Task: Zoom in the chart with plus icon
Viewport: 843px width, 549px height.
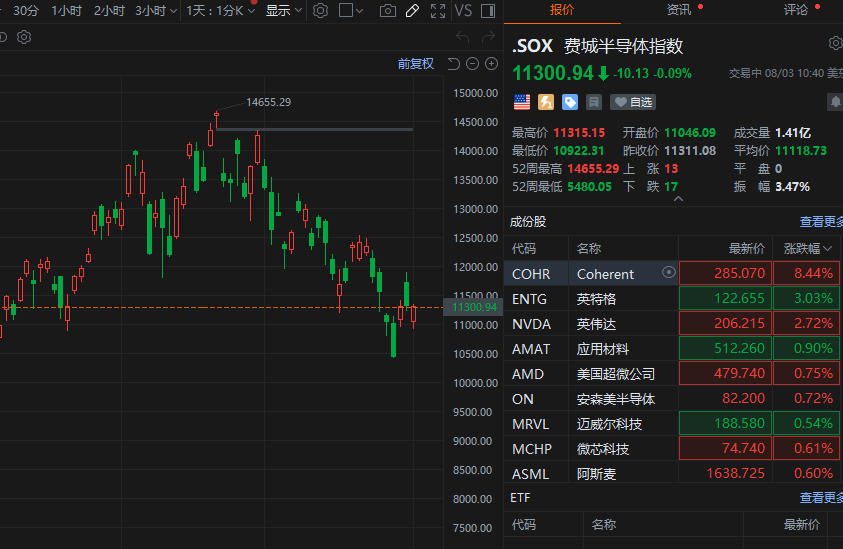Action: tap(491, 64)
